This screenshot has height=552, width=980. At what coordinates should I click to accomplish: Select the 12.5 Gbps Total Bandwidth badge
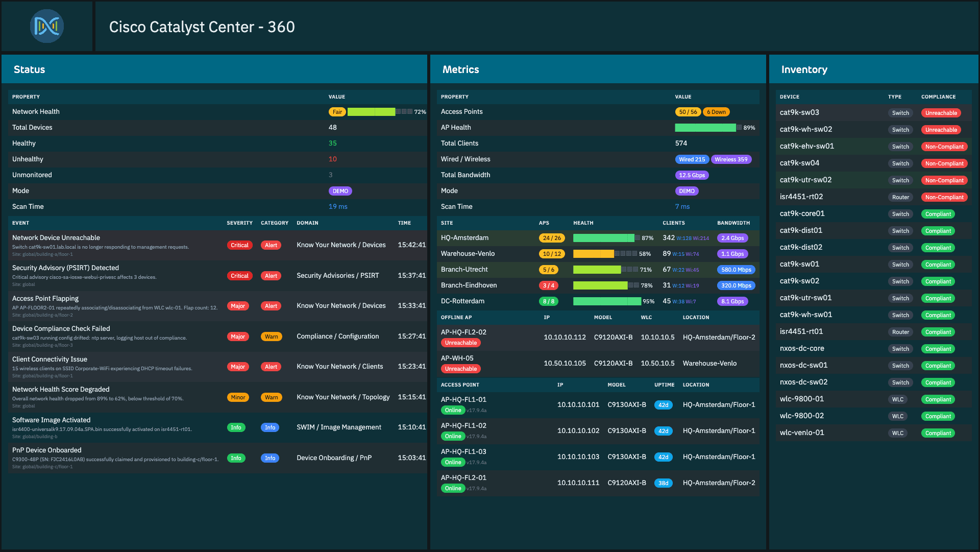[x=692, y=175]
